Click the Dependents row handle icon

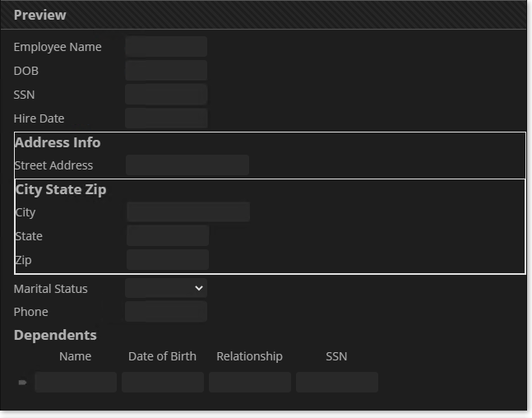point(22,383)
